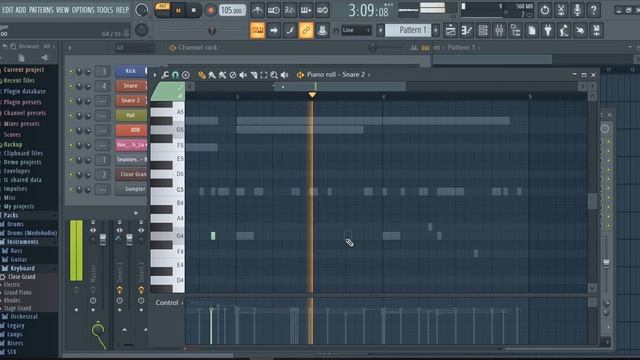Select the piano roll slice tool
This screenshot has height=360, width=640.
[253, 75]
